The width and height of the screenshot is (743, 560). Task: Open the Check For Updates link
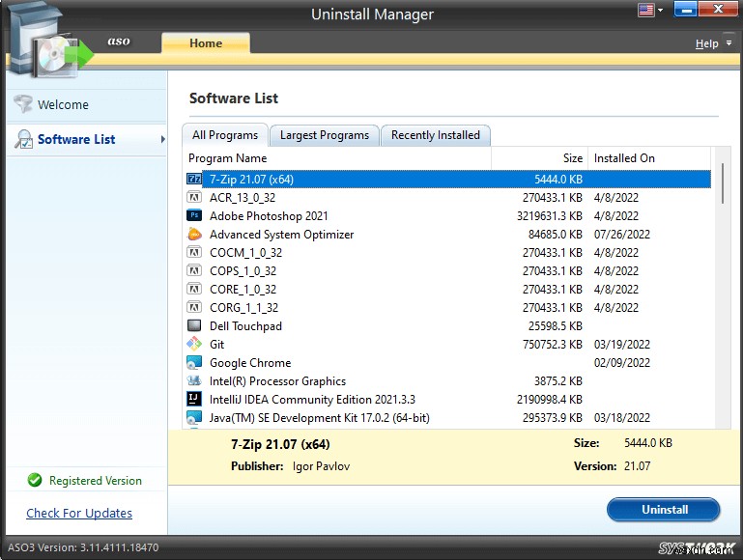click(x=79, y=513)
